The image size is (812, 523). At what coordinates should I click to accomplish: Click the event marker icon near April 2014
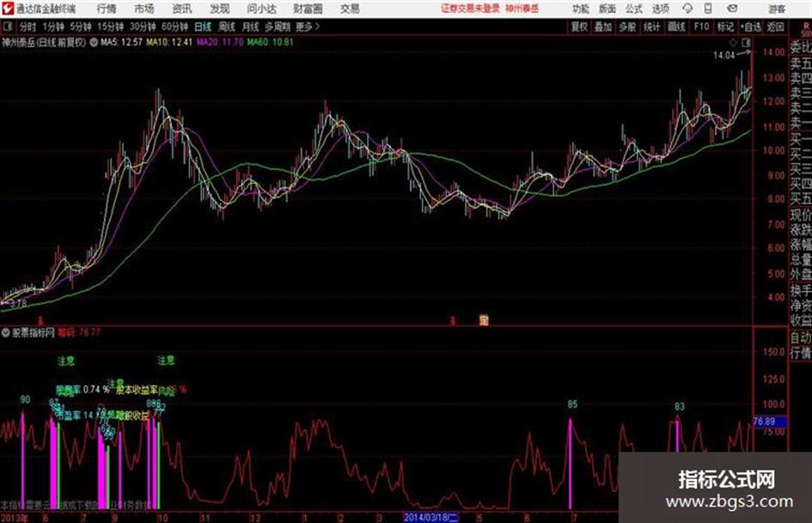pos(484,320)
